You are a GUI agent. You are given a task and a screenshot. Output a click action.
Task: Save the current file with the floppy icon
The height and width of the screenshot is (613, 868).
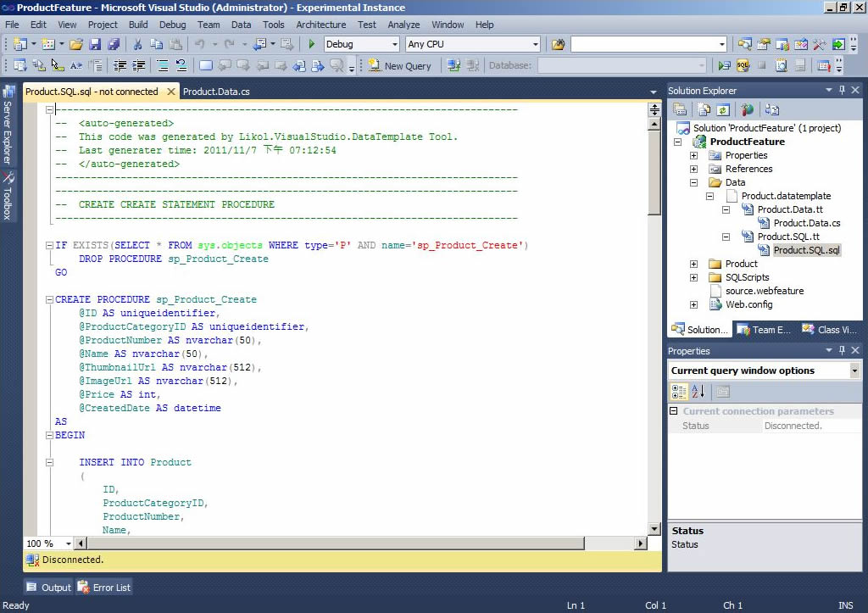[95, 44]
